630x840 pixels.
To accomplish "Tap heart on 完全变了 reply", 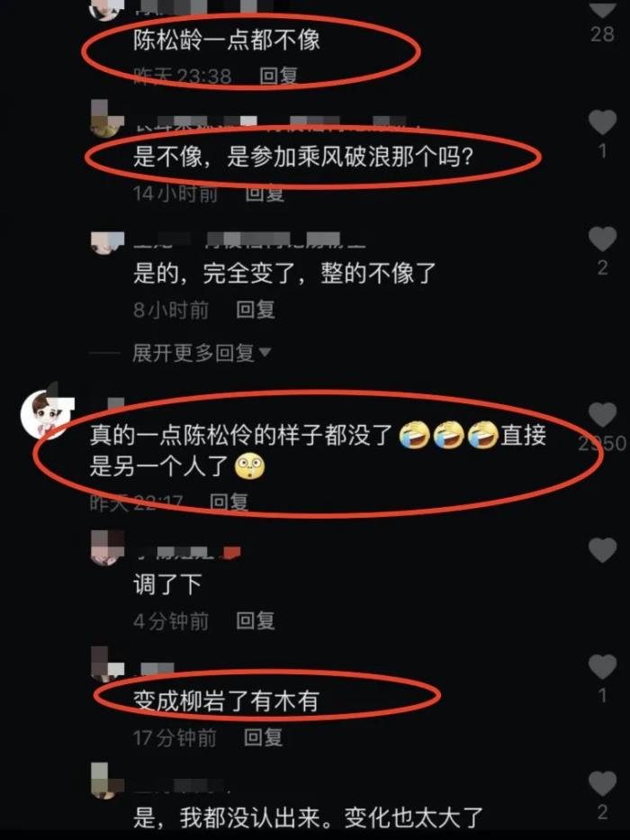I will [x=603, y=239].
